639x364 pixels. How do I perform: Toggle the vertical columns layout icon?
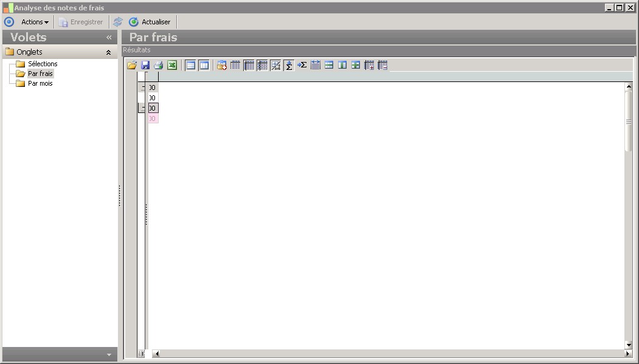204,65
